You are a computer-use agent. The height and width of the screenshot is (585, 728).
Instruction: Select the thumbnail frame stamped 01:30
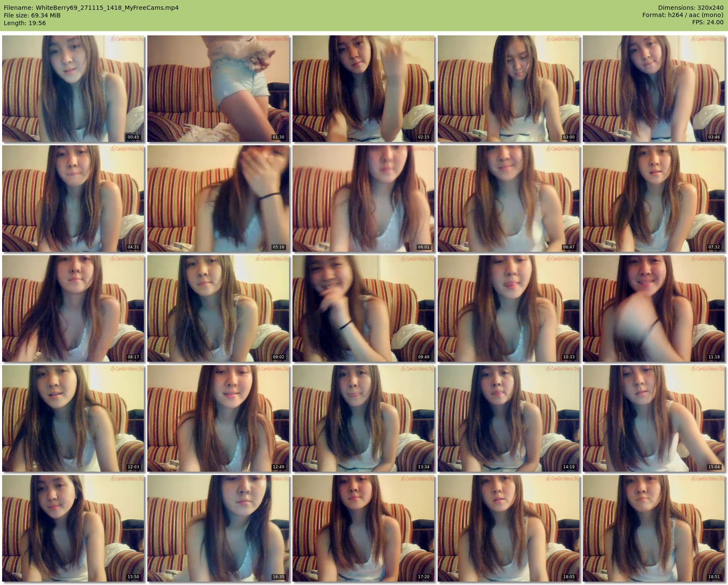(218, 89)
